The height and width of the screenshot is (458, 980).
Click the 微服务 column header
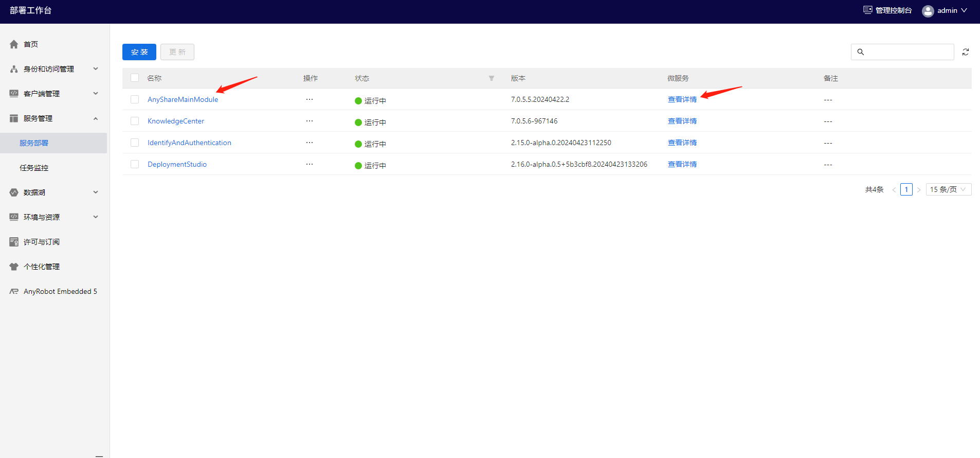[x=678, y=78]
